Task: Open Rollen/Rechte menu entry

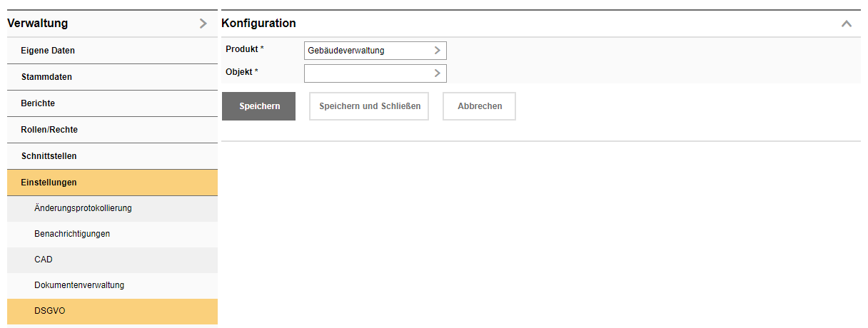Action: [49, 130]
